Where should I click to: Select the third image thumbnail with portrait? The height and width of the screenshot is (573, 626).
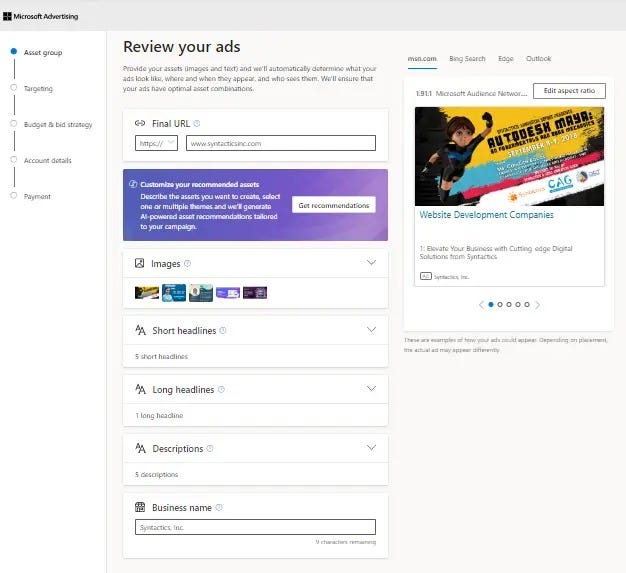tap(201, 293)
